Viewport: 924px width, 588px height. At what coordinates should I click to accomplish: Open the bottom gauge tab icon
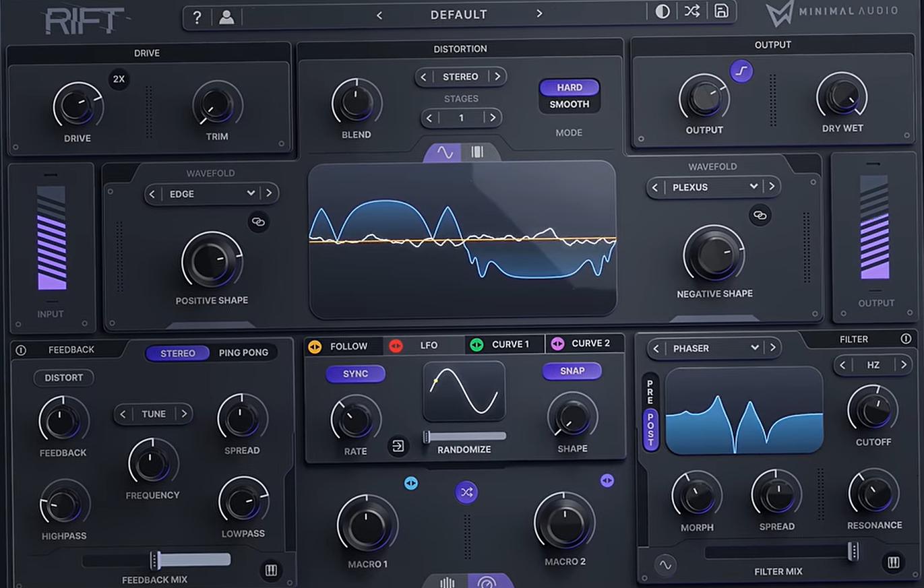485,582
